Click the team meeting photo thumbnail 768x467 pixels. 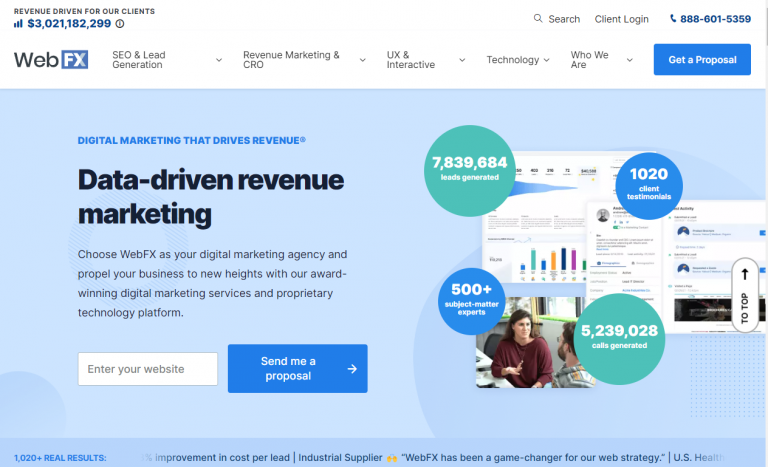534,342
